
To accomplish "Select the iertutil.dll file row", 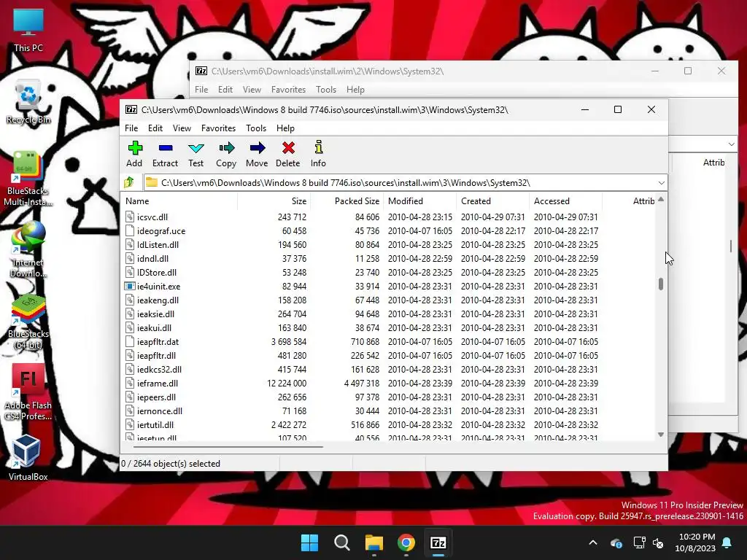I will (x=389, y=425).
